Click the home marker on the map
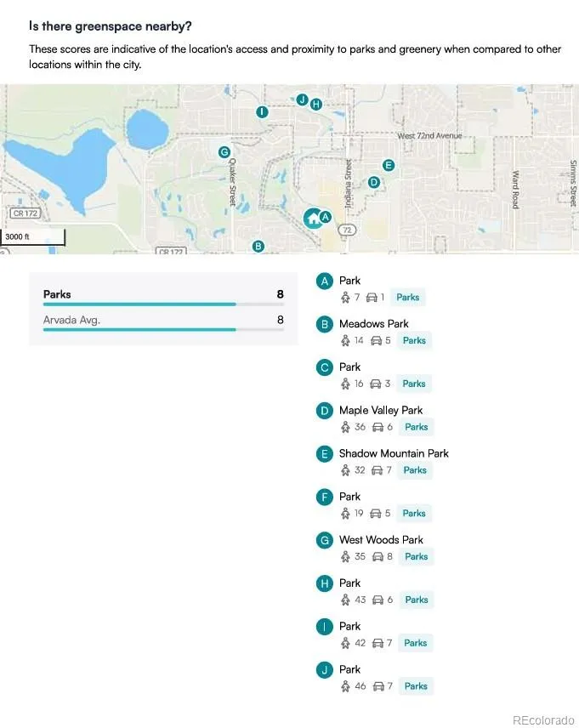Screen dimensions: 579x728 tap(313, 219)
